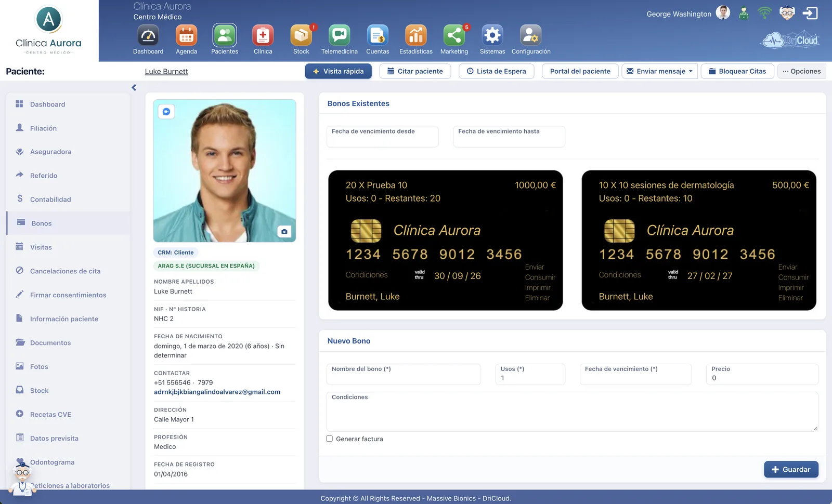Open Bonos in the sidebar
Viewport: 832px width, 504px height.
[x=68, y=223]
